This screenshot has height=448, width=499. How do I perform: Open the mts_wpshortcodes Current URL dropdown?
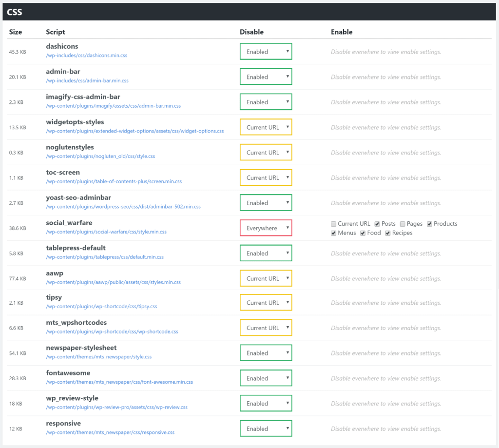pyautogui.click(x=266, y=327)
